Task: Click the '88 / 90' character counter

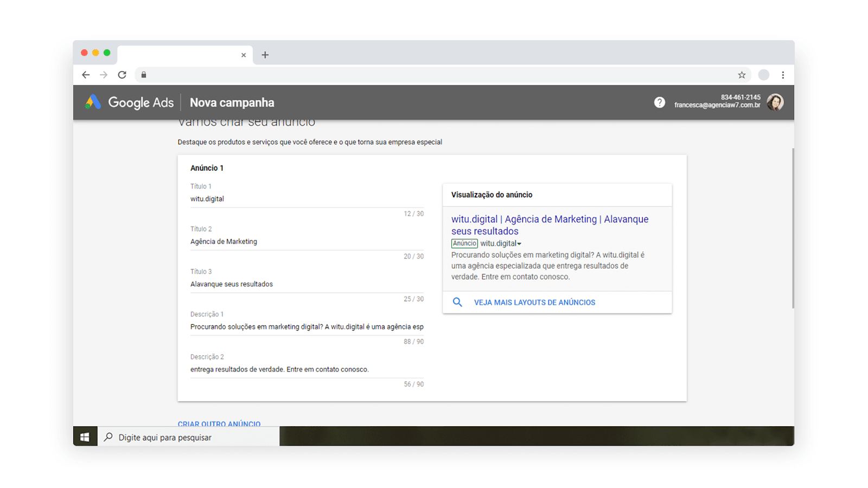Action: [413, 342]
